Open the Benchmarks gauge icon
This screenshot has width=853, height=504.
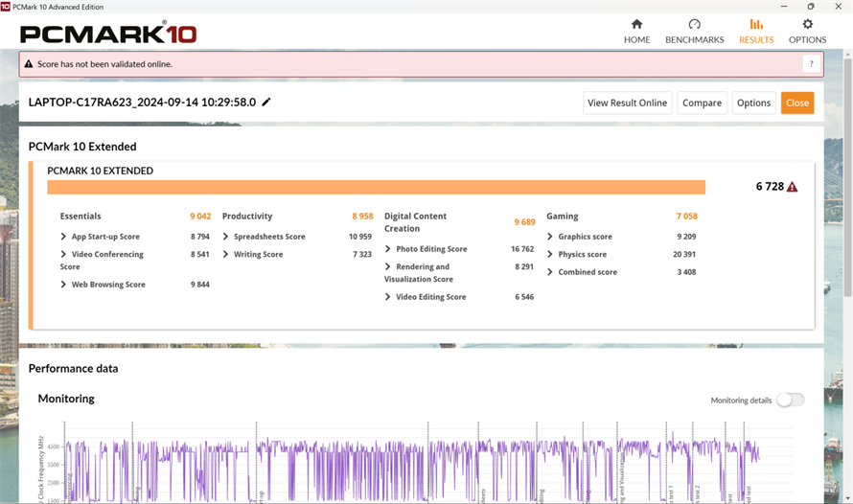(x=695, y=24)
